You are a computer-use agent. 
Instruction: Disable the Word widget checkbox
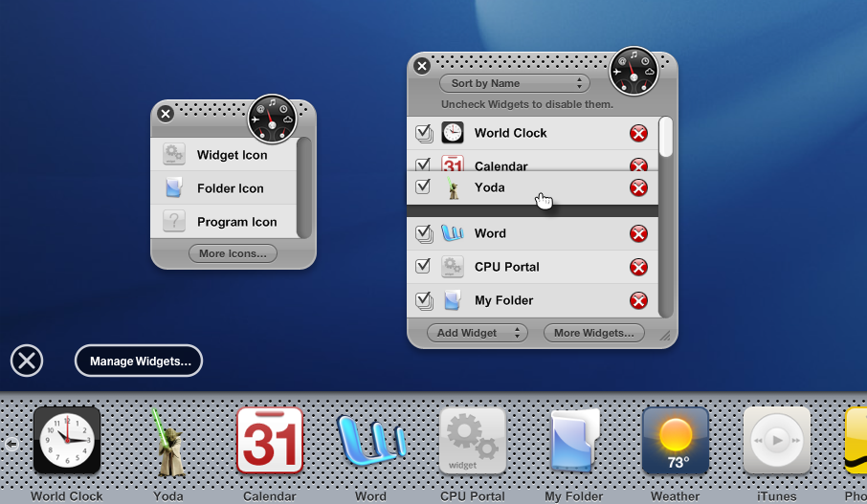[424, 233]
